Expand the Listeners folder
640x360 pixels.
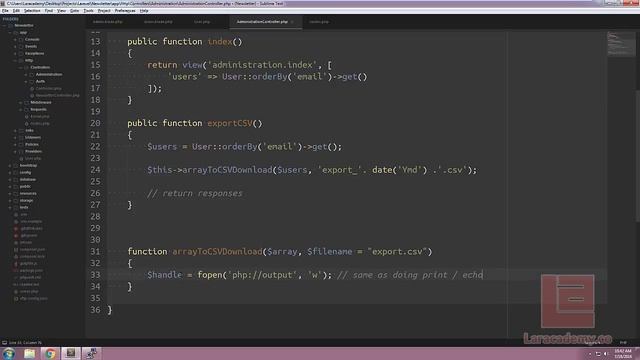[x=16, y=138]
